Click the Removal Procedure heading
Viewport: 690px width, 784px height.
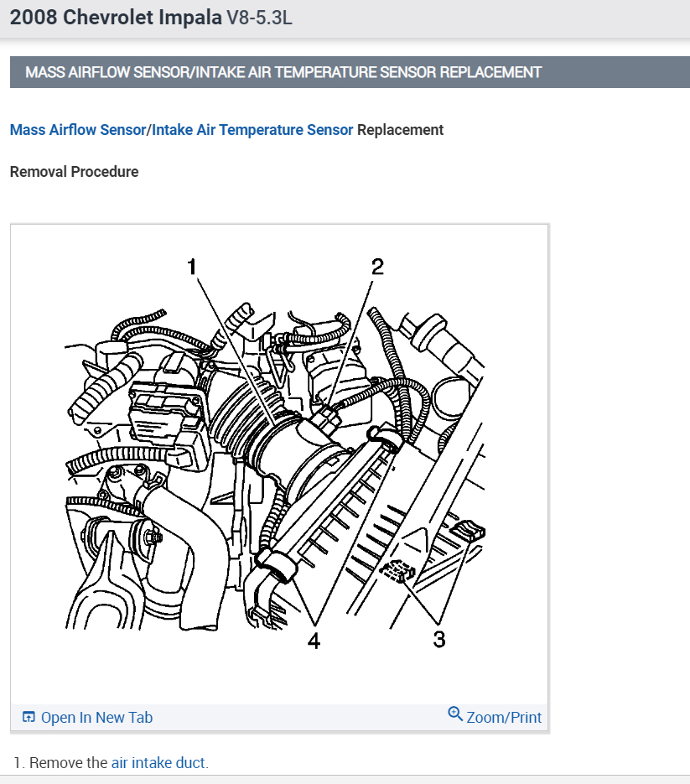[74, 172]
